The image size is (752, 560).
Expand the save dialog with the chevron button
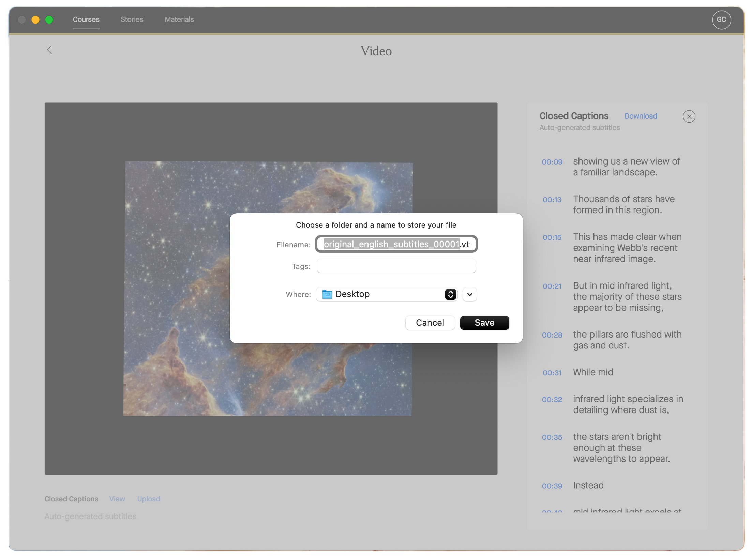tap(469, 294)
